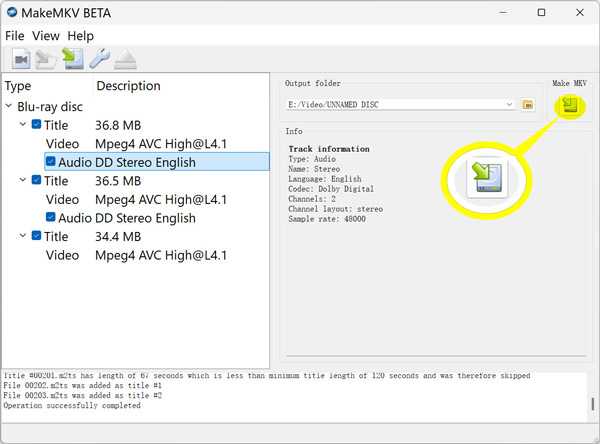
Task: Click the 36.5 MB size text
Action: (118, 181)
